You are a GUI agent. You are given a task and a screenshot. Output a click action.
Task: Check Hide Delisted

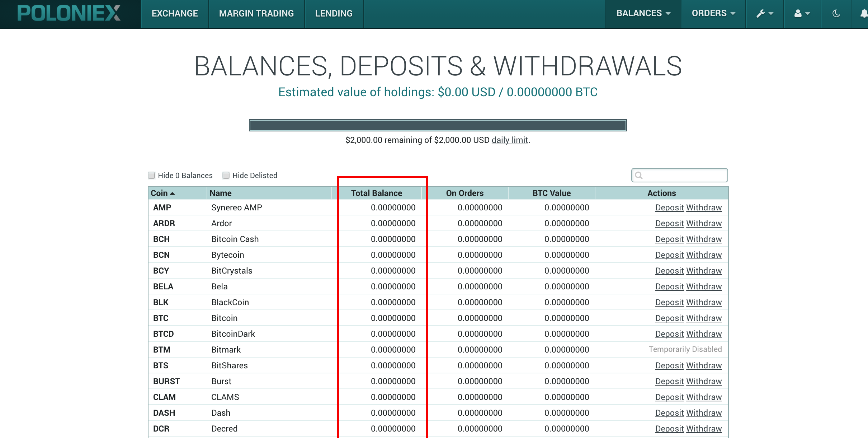(x=226, y=175)
